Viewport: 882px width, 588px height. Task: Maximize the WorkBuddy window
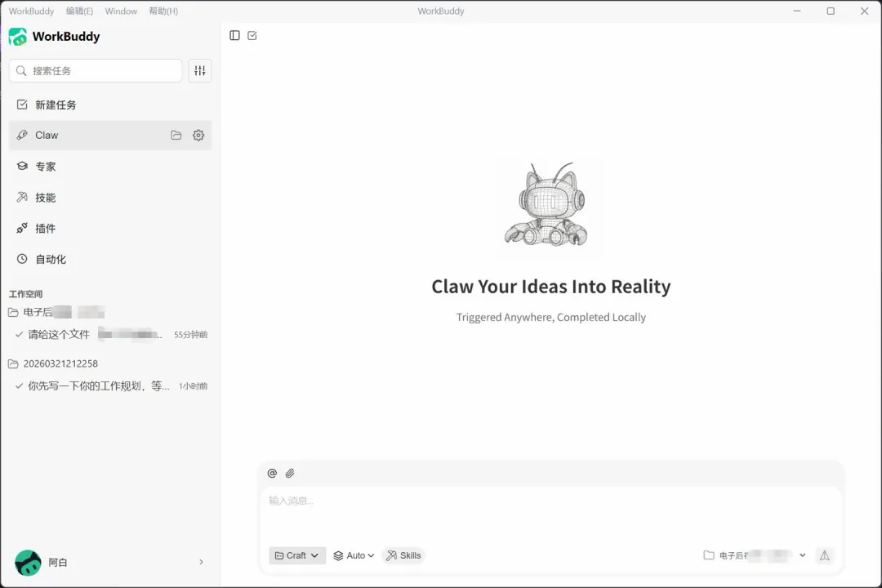coord(831,11)
